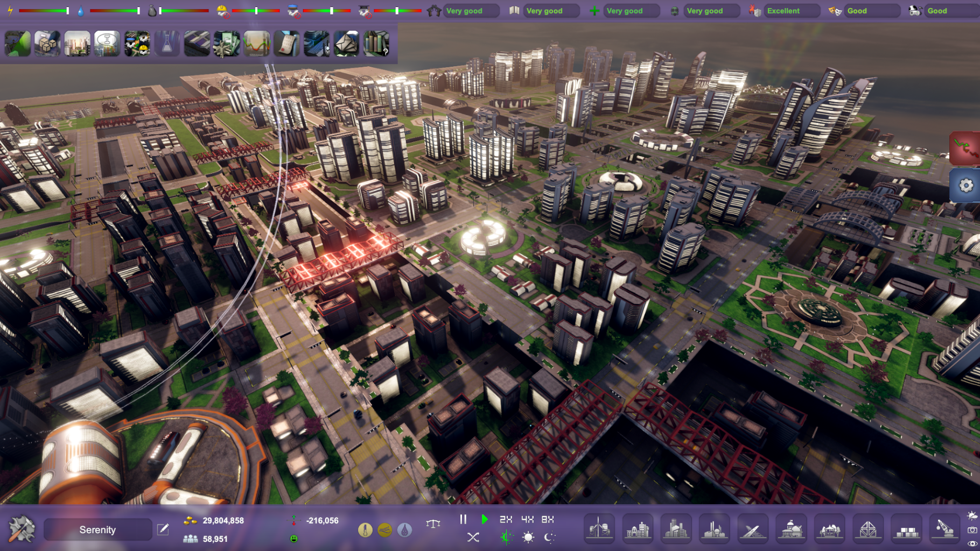Pause the game simulation
Viewport: 980px width, 551px height.
[x=463, y=519]
